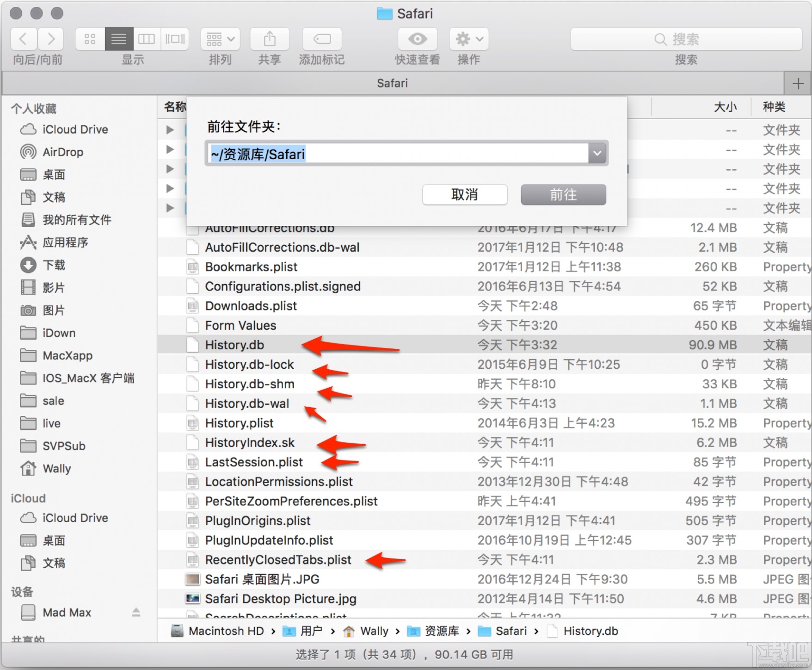Click the 取消 Cancel button
Screen dimensions: 812x670
pos(464,194)
